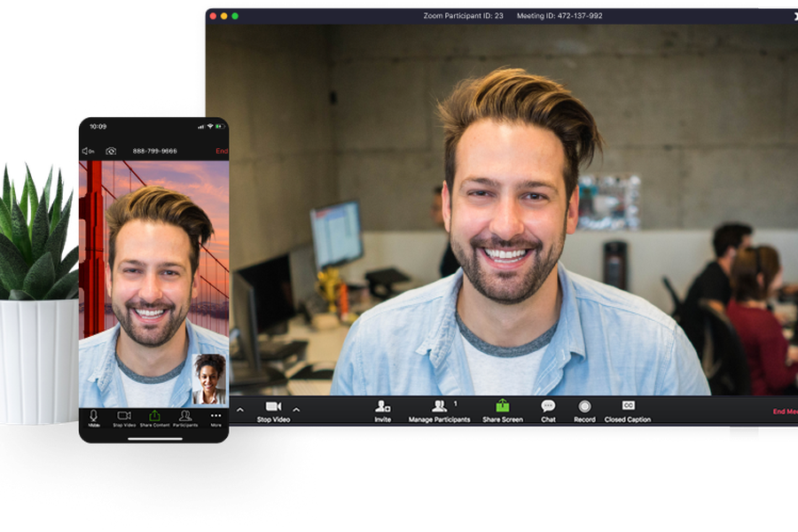
Task: Toggle the speaker icon on the phone
Action: pyautogui.click(x=88, y=152)
